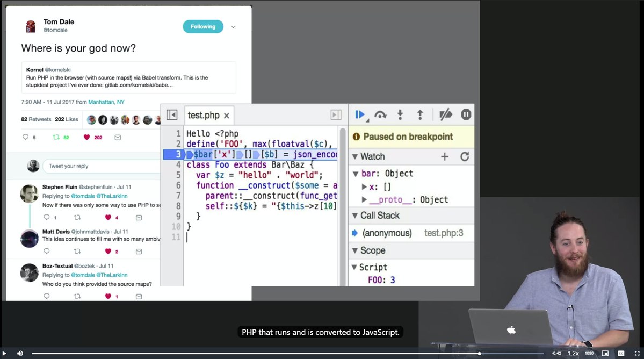
Task: Mute the video volume
Action: (20, 353)
